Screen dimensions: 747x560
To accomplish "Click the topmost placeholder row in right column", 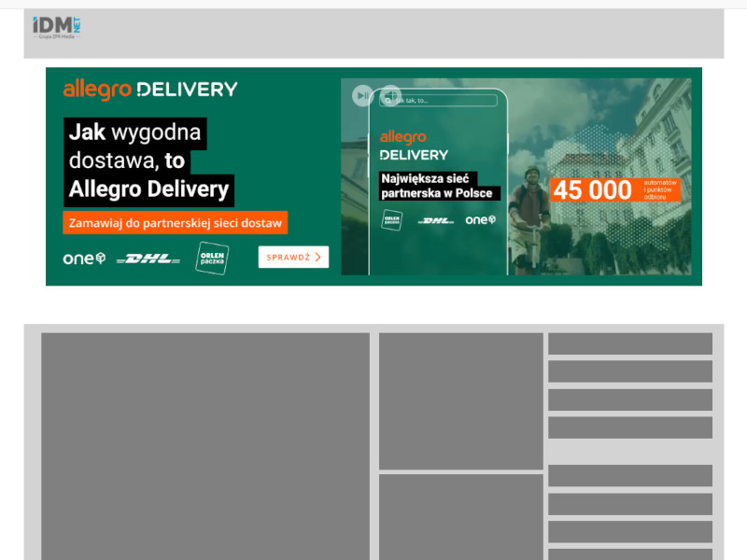I will click(629, 343).
